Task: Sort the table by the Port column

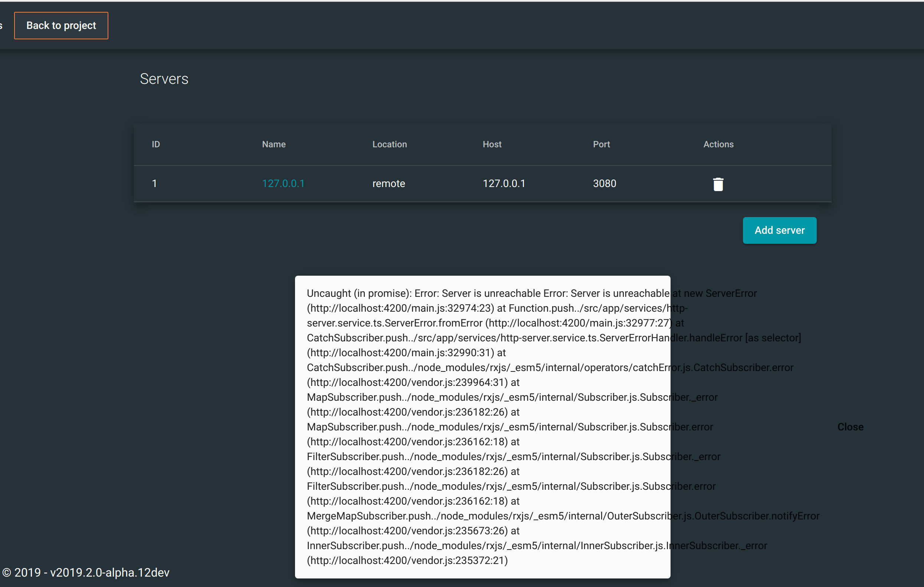Action: click(x=601, y=144)
